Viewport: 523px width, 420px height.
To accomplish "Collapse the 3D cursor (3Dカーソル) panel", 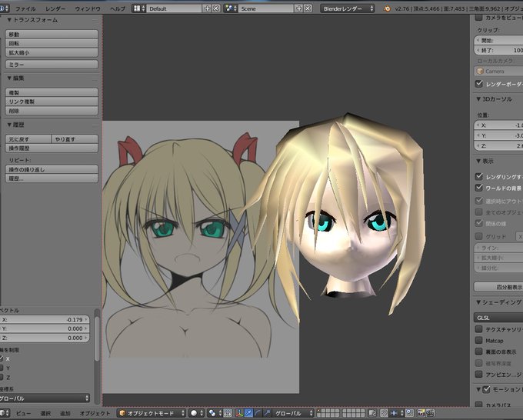I will pyautogui.click(x=478, y=99).
